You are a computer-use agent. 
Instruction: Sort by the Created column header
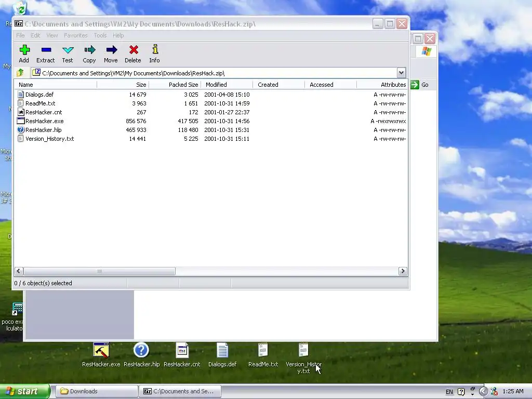[x=278, y=85]
